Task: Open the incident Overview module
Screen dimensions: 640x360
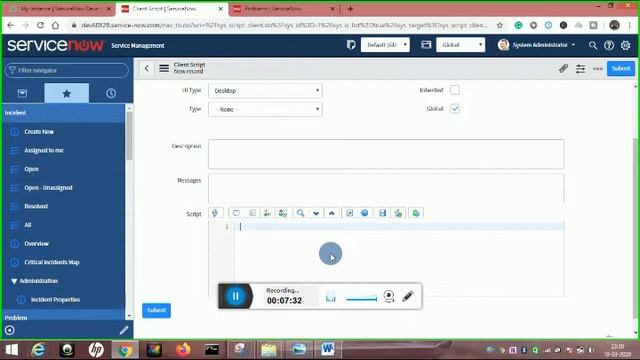Action: coord(36,244)
